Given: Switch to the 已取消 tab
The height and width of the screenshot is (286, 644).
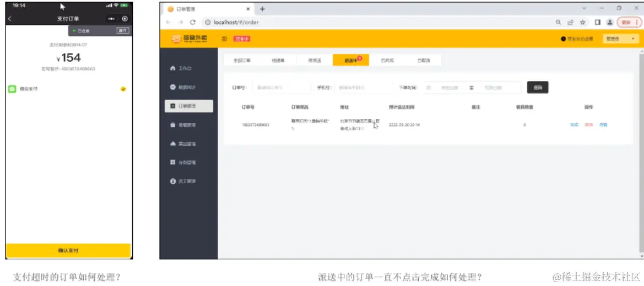Looking at the screenshot, I should pos(424,60).
